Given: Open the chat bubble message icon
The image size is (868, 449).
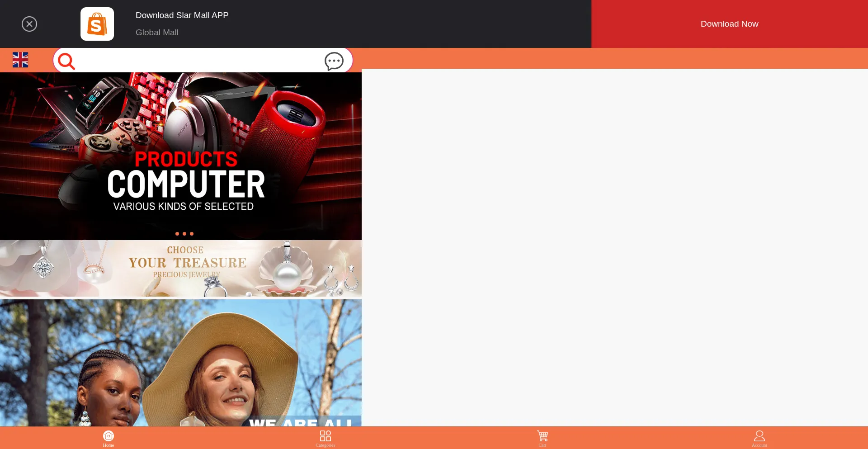Looking at the screenshot, I should coord(334,61).
